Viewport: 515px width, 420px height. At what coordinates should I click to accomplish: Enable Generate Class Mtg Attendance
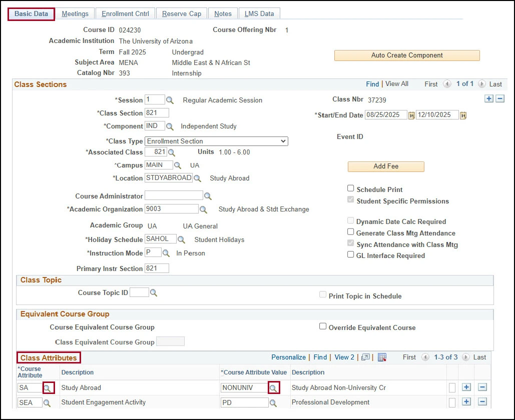(351, 232)
